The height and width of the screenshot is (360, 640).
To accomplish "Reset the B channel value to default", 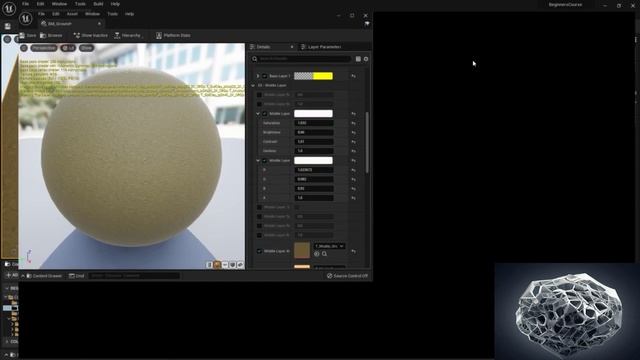I will (x=353, y=189).
